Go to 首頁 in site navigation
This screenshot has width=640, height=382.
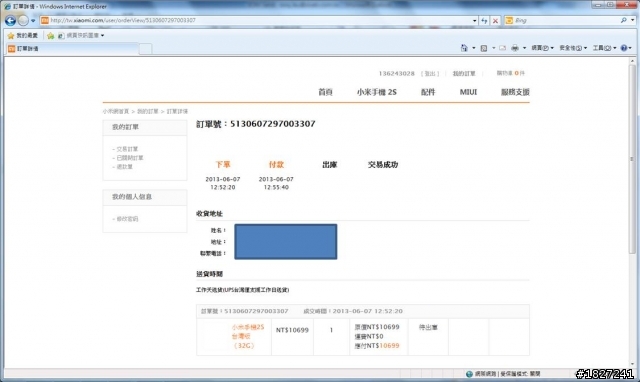click(325, 92)
